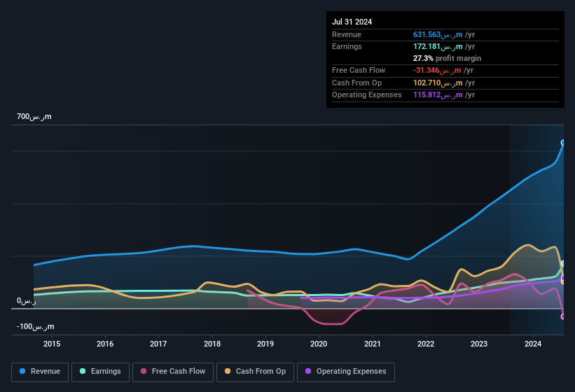The height and width of the screenshot is (392, 575).
Task: Select the 2016 label on the x-axis
Action: 105,344
